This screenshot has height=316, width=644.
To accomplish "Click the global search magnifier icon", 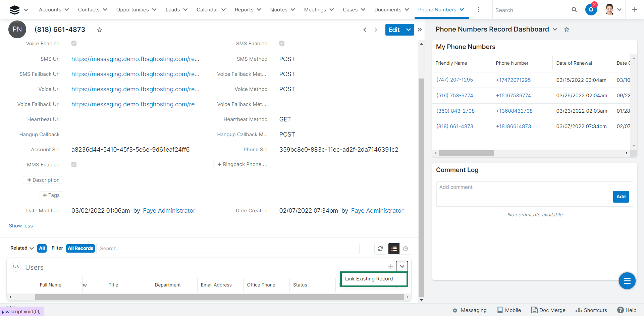I will [574, 10].
